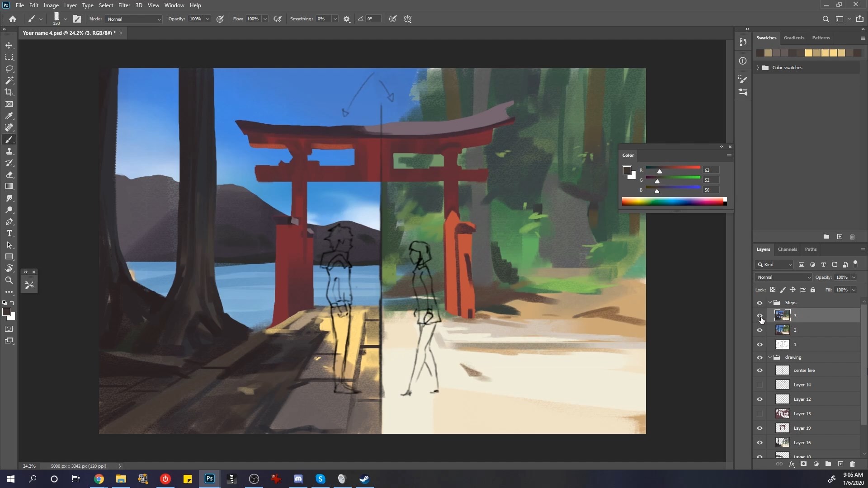The image size is (868, 488).
Task: Show Layer 15
Action: click(759, 414)
